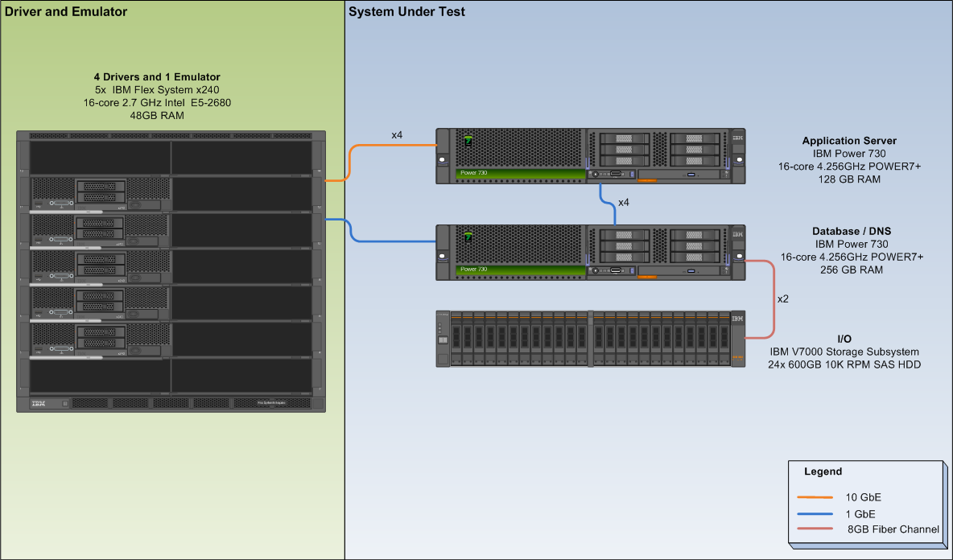The width and height of the screenshot is (953, 560).
Task: Select the System Under Test panel header
Action: 405,11
